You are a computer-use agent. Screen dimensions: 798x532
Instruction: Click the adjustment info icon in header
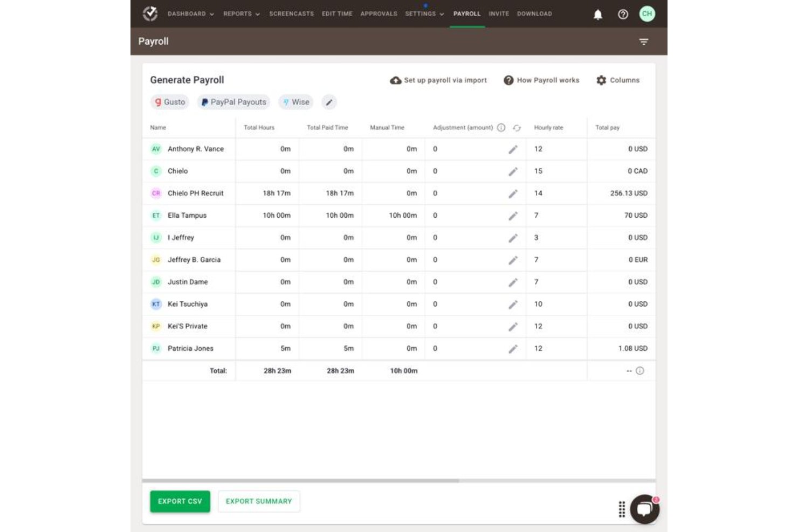pyautogui.click(x=501, y=128)
